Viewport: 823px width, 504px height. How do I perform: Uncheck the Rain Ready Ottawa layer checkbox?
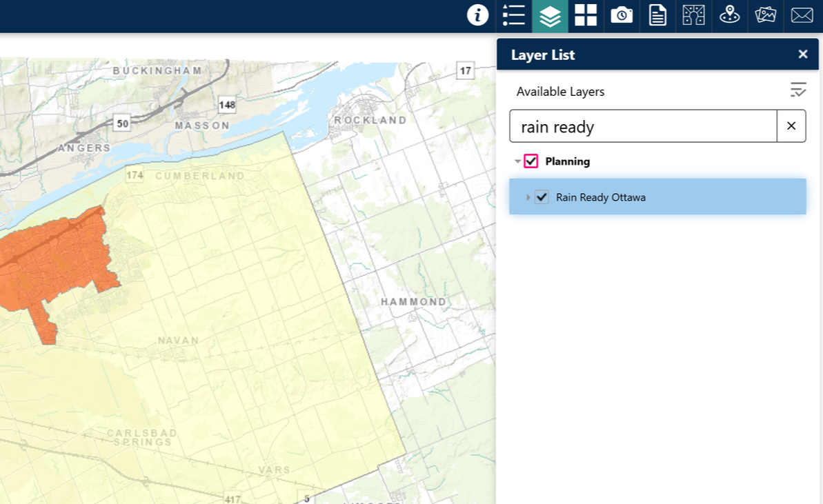(542, 197)
